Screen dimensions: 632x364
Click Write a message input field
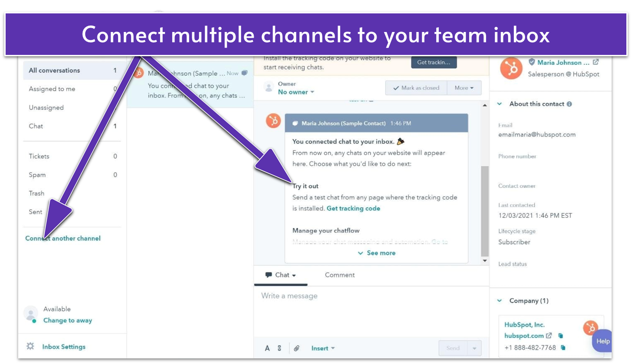[x=371, y=311]
